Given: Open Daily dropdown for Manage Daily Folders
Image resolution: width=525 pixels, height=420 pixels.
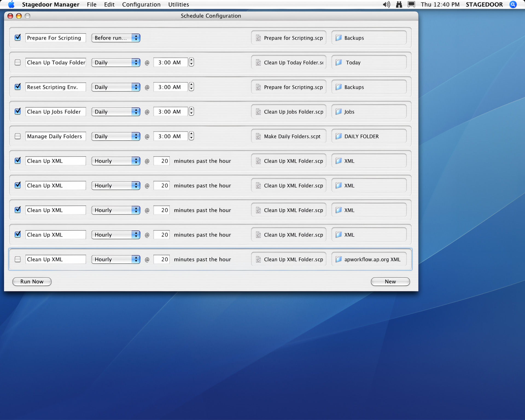Looking at the screenshot, I should point(116,136).
